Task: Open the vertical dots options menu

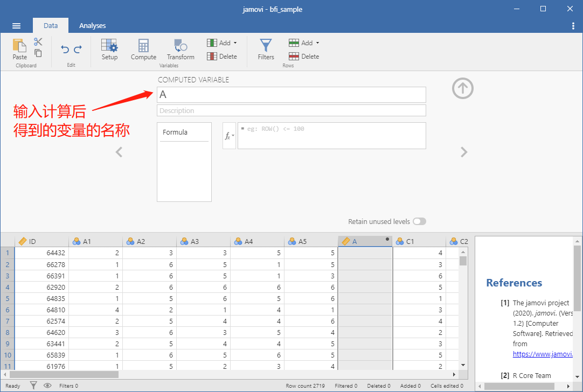Action: pyautogui.click(x=573, y=26)
